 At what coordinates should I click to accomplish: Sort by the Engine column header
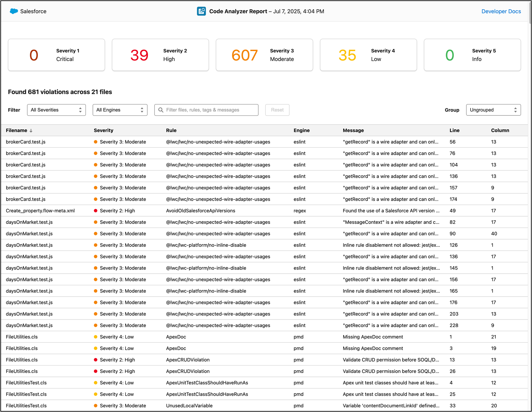click(301, 130)
